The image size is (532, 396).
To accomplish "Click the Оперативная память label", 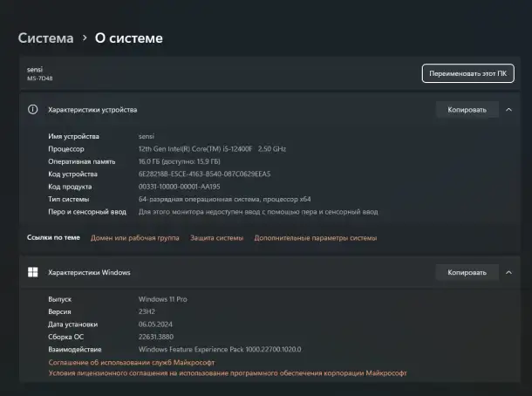I will [81, 161].
